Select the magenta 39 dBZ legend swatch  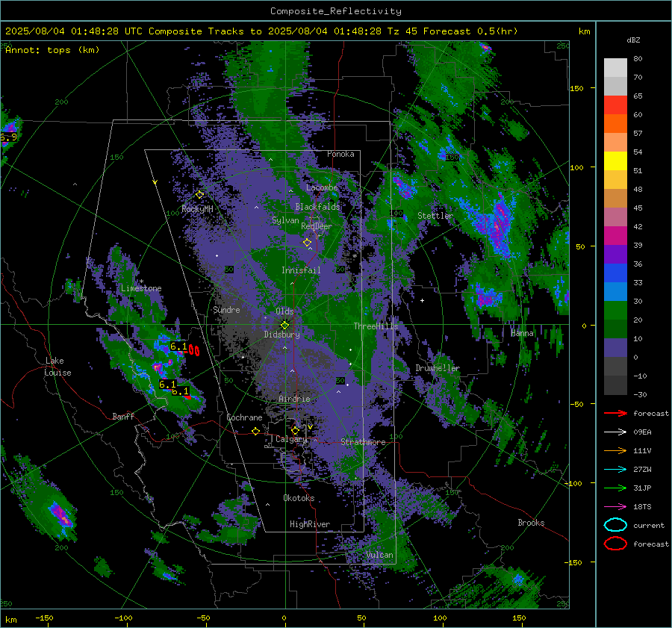click(x=615, y=236)
